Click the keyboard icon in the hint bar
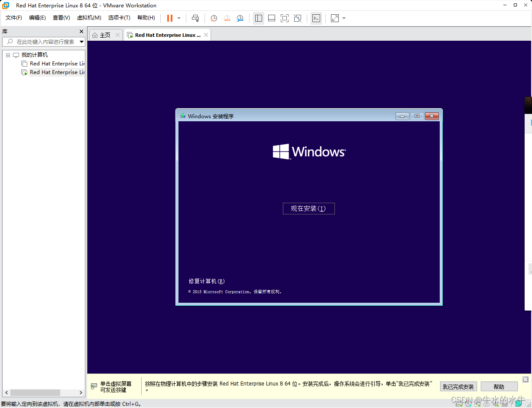This screenshot has width=532, height=408. 94,386
